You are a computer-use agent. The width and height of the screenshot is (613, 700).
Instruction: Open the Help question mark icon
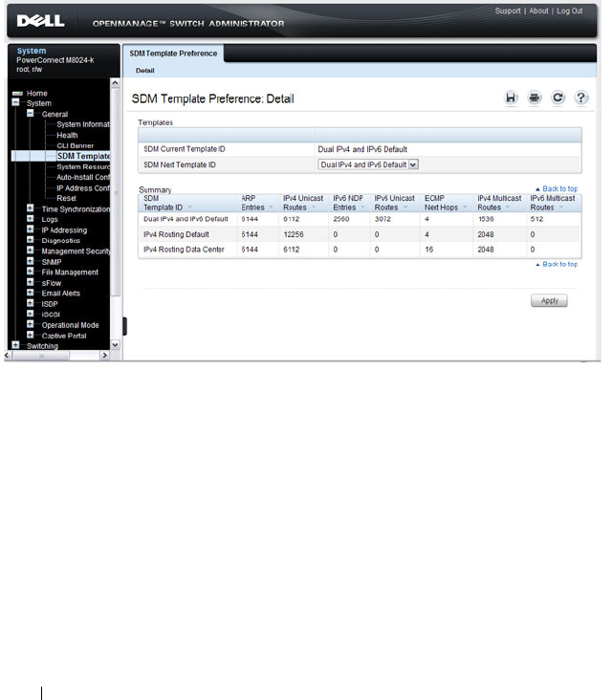click(580, 98)
